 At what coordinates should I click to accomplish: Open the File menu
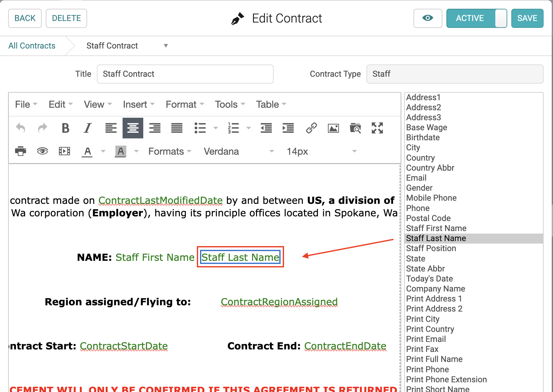26,104
